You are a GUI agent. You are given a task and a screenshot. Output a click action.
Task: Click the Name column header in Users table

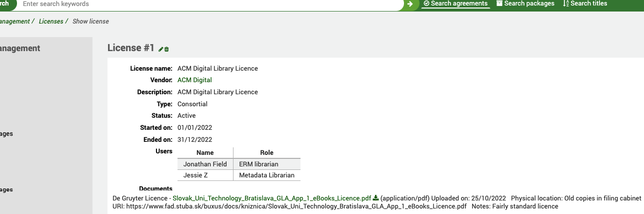pos(205,152)
